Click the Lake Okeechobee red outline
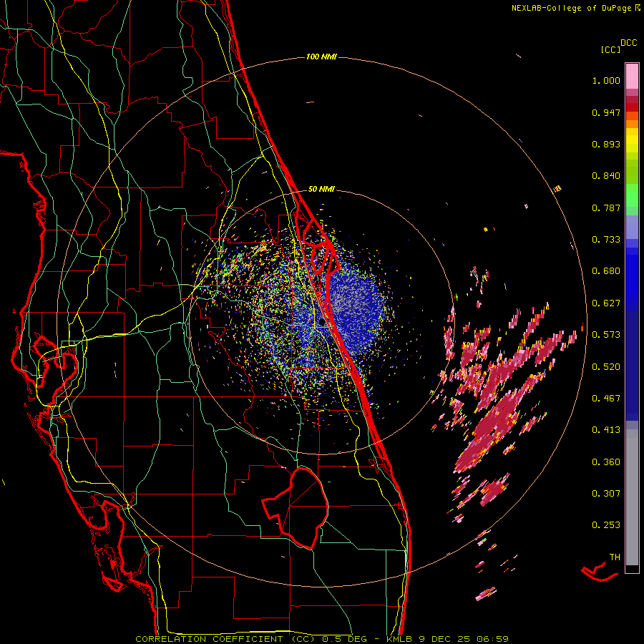 click(x=296, y=508)
